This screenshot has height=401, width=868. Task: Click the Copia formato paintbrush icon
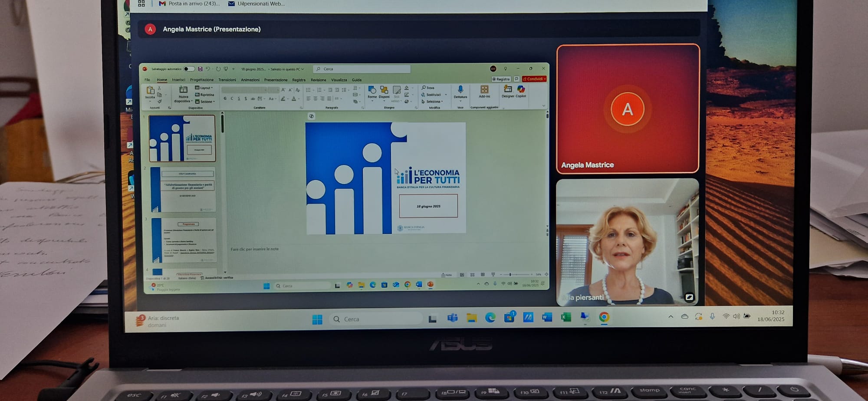tap(159, 102)
